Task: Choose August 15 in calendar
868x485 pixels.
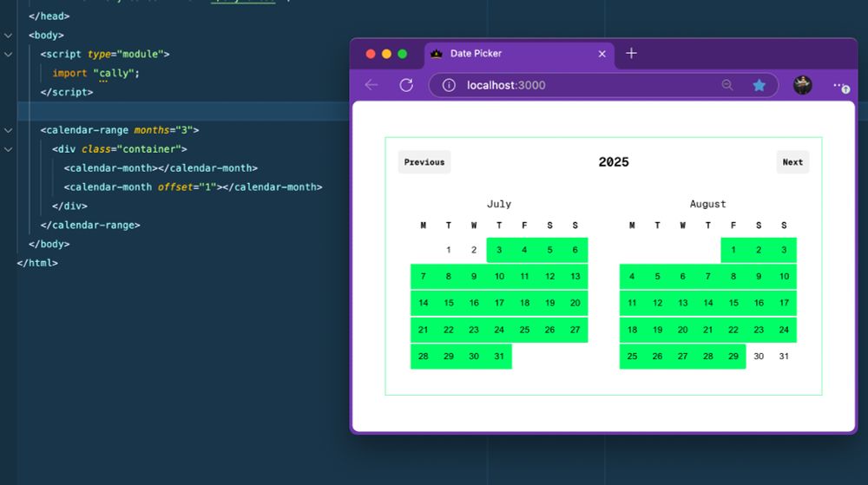Action: click(733, 303)
